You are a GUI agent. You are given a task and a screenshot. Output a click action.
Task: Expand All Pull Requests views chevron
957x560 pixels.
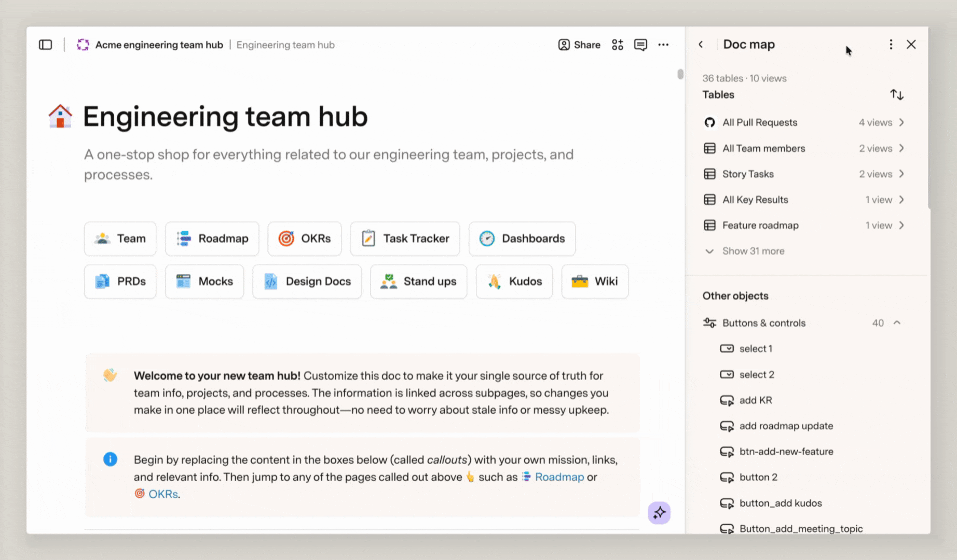(901, 122)
